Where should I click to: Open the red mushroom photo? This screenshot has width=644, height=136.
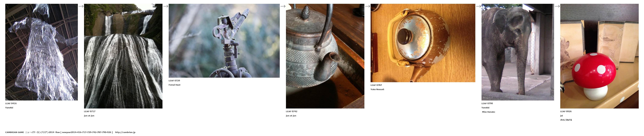click(599, 56)
